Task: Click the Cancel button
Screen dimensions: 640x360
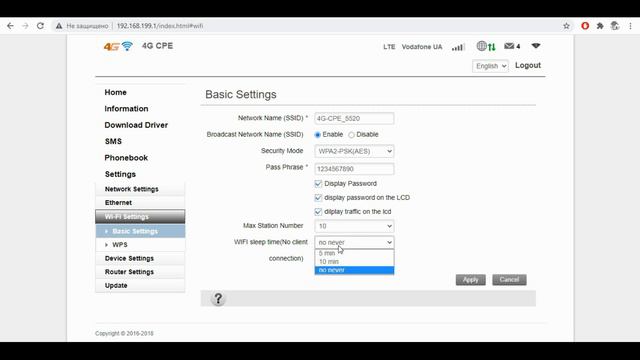Action: tap(509, 280)
